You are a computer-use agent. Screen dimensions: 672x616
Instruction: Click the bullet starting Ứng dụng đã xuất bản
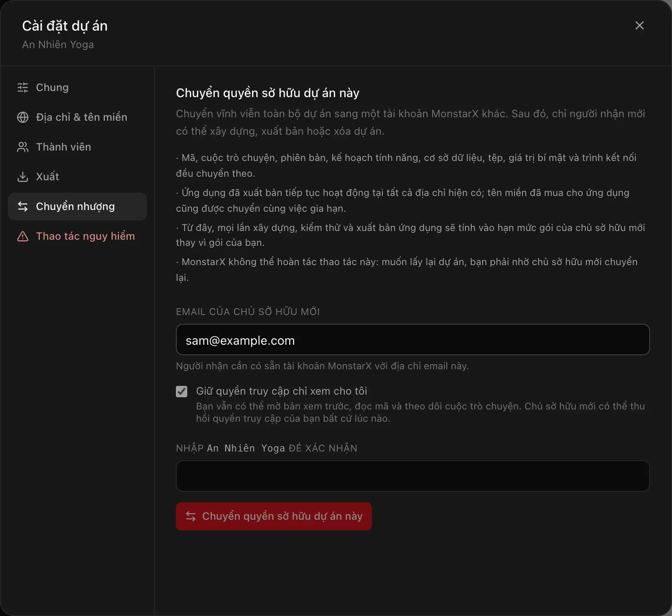click(x=402, y=200)
